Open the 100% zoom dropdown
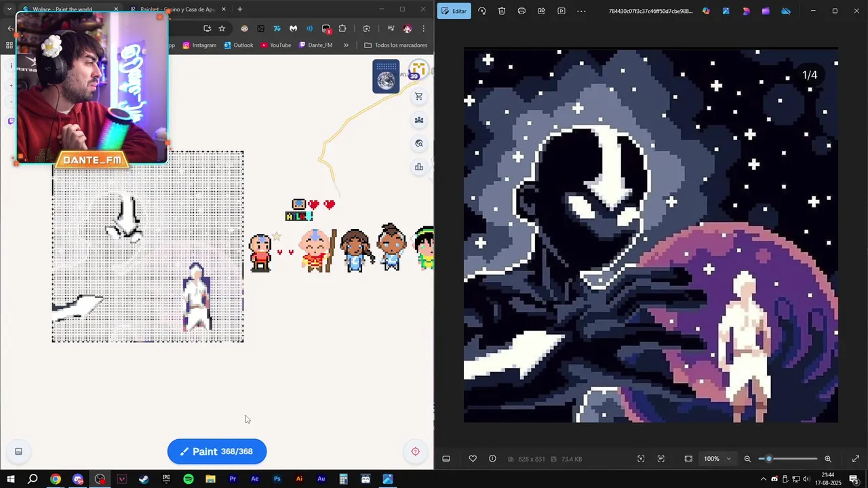The width and height of the screenshot is (868, 488). (x=717, y=459)
